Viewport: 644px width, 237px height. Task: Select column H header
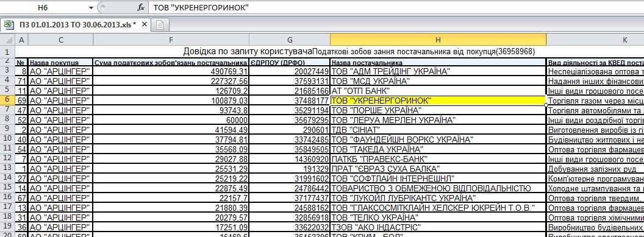click(438, 40)
